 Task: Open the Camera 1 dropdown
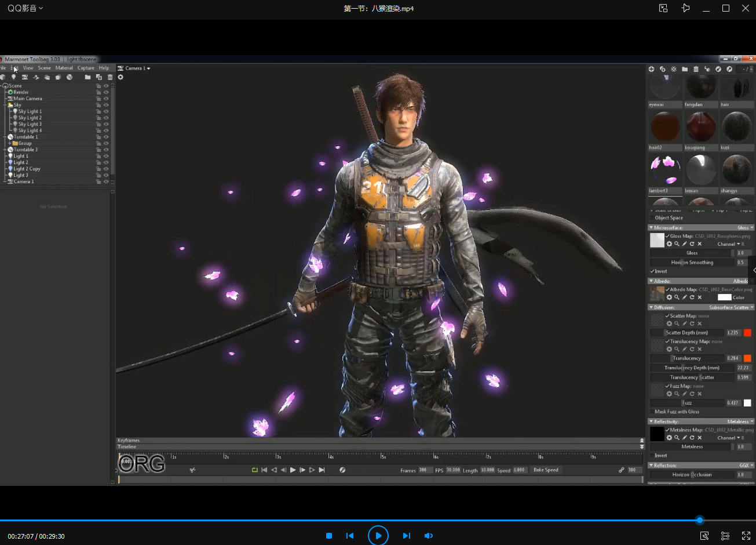pyautogui.click(x=137, y=68)
